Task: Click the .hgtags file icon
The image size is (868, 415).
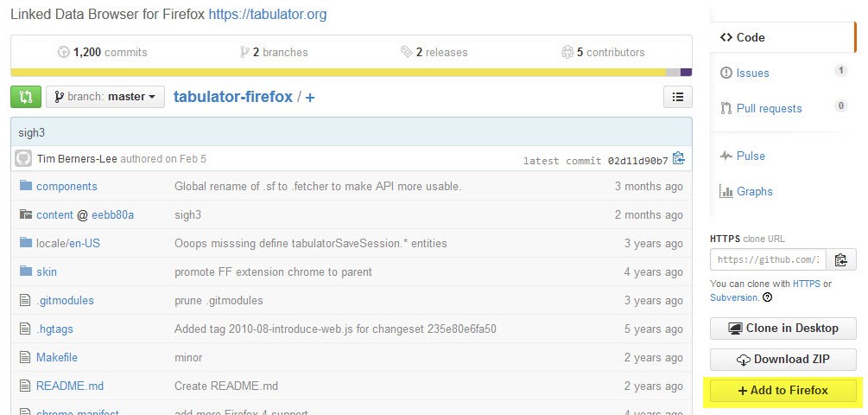Action: click(25, 329)
